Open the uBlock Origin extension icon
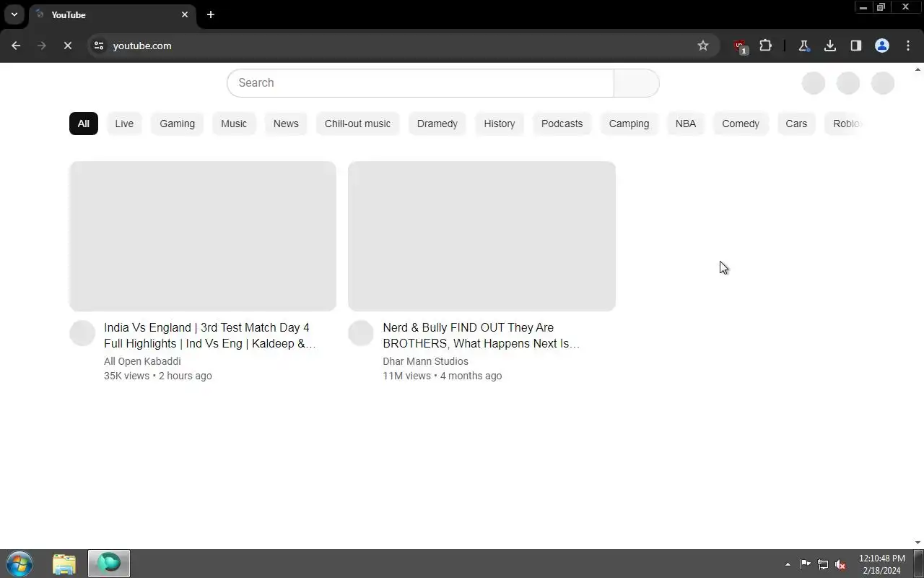The width and height of the screenshot is (924, 578). 740,46
